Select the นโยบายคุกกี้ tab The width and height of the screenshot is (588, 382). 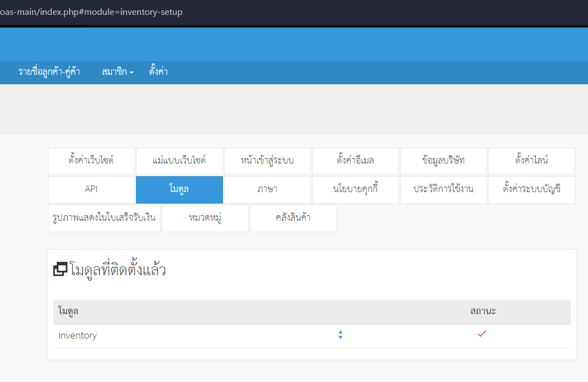(x=356, y=190)
